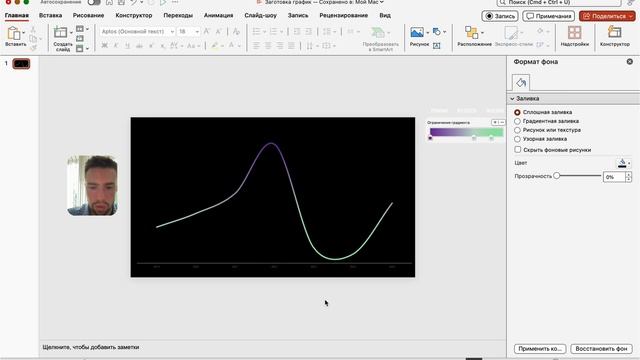The image size is (640, 360).
Task: Switch to the Анимация tab
Action: (x=218, y=15)
